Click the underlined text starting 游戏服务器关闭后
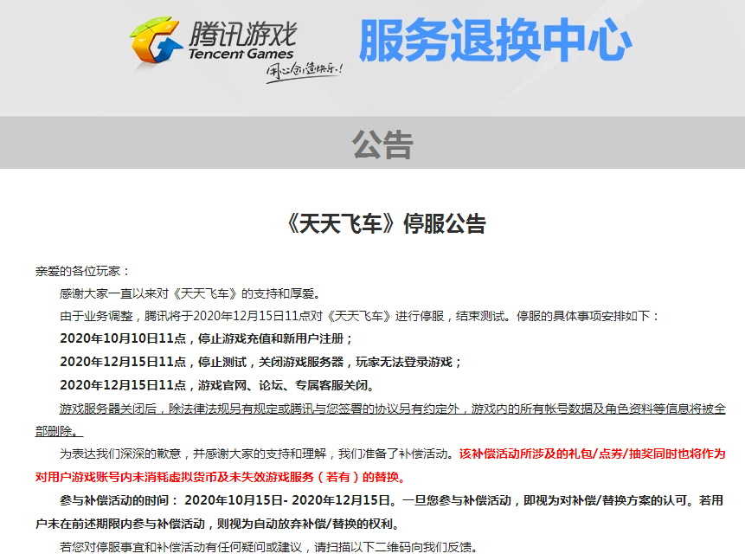 pos(393,409)
